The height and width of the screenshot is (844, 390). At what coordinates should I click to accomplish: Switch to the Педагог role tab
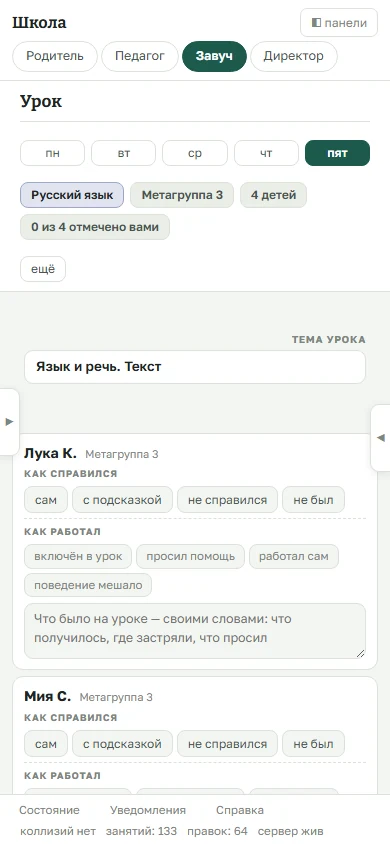pos(140,56)
